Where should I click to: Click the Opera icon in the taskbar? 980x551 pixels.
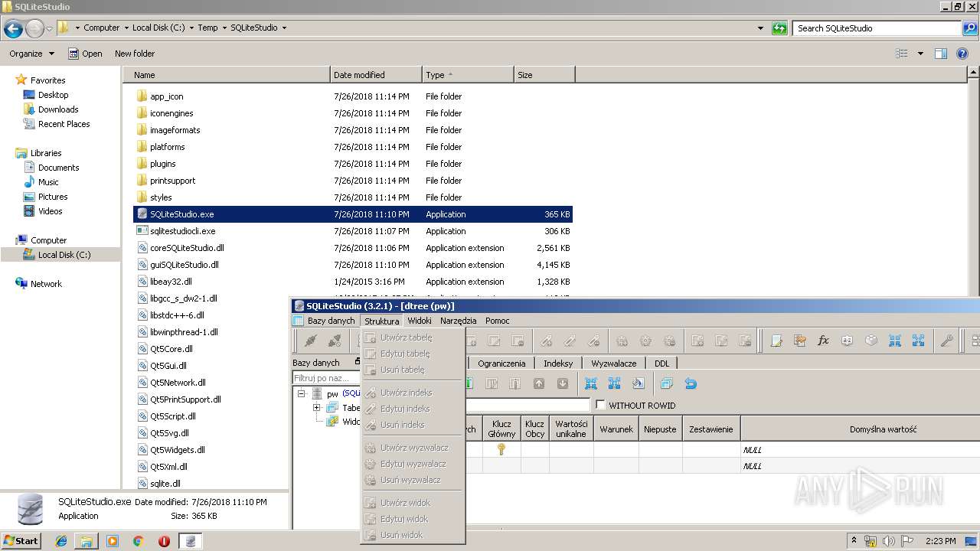(164, 541)
